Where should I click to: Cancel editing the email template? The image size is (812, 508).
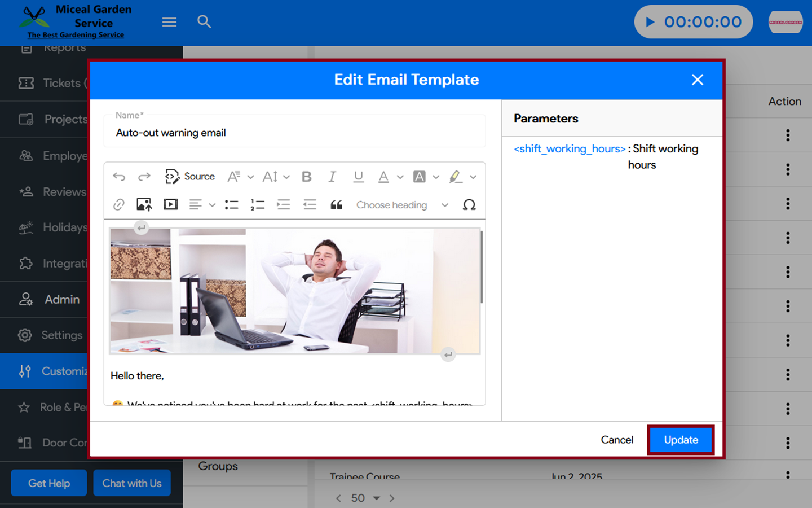[x=617, y=440]
